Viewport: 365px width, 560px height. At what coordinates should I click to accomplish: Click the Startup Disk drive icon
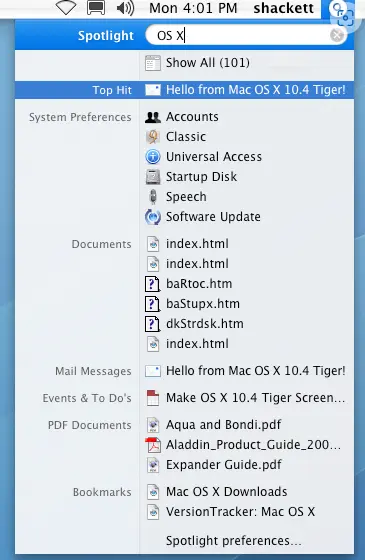(153, 177)
